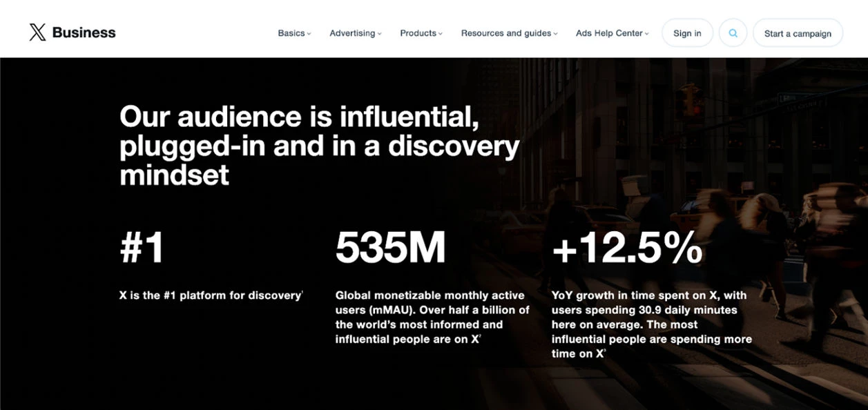
Task: Start a campaign button in header
Action: tap(798, 33)
